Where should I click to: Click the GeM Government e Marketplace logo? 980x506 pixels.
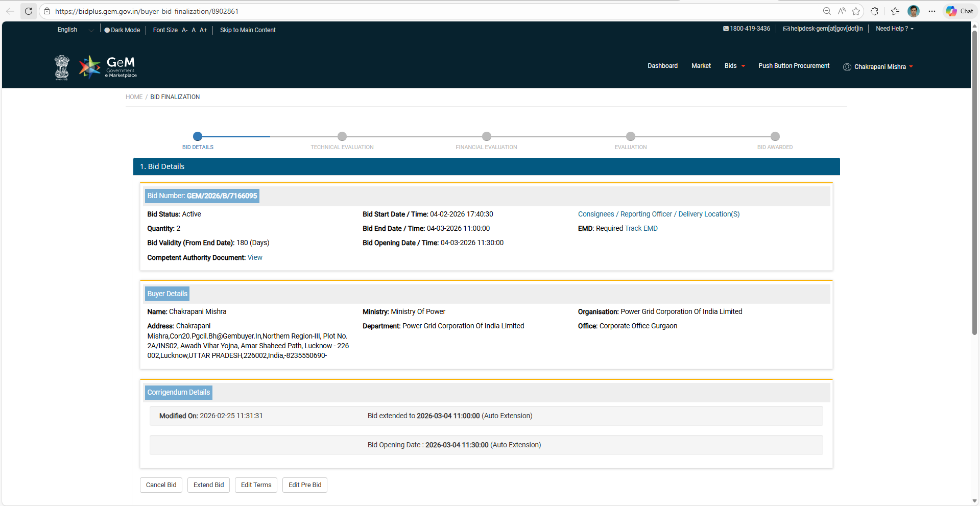[x=108, y=67]
